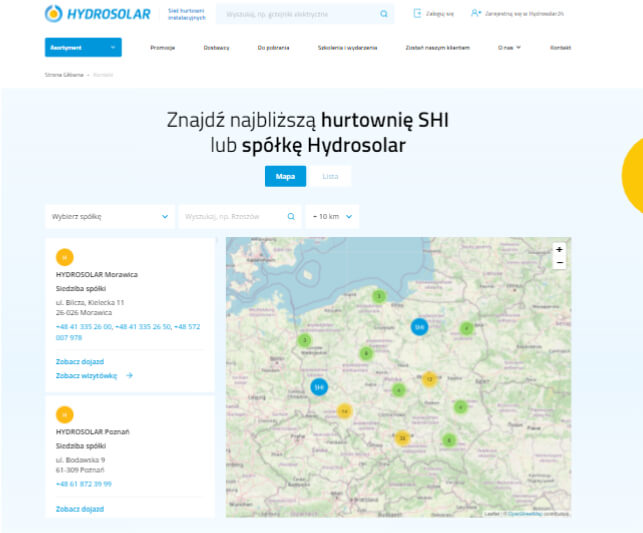Screen dimensions: 643x533
Task: Click the Zaloguj się link
Action: coord(440,14)
